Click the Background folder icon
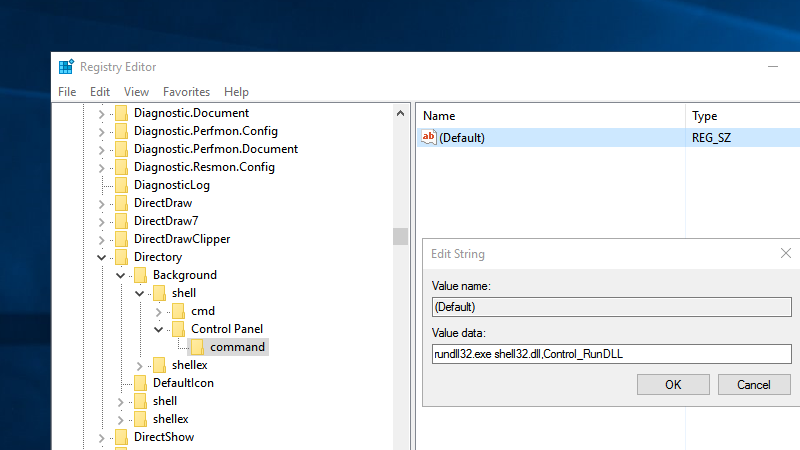The width and height of the screenshot is (800, 450). click(x=140, y=275)
